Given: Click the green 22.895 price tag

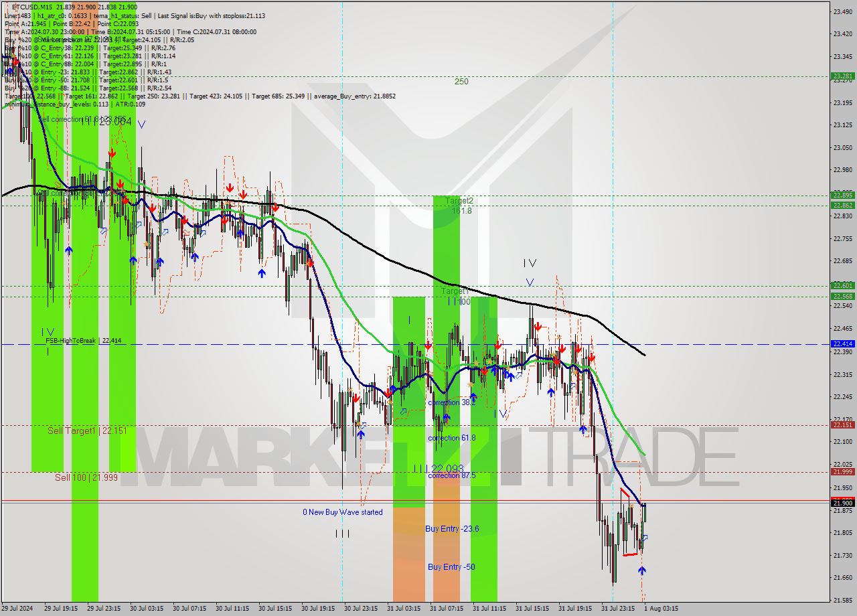Looking at the screenshot, I should coord(842,195).
